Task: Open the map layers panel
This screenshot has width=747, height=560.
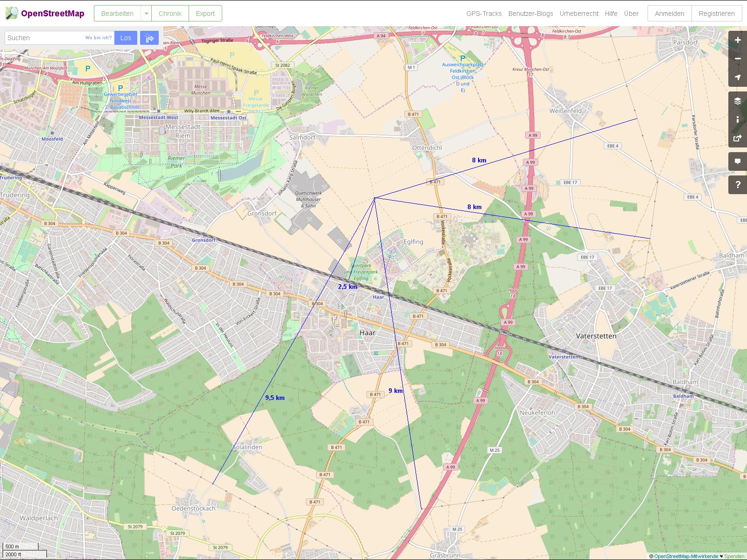Action: [738, 101]
